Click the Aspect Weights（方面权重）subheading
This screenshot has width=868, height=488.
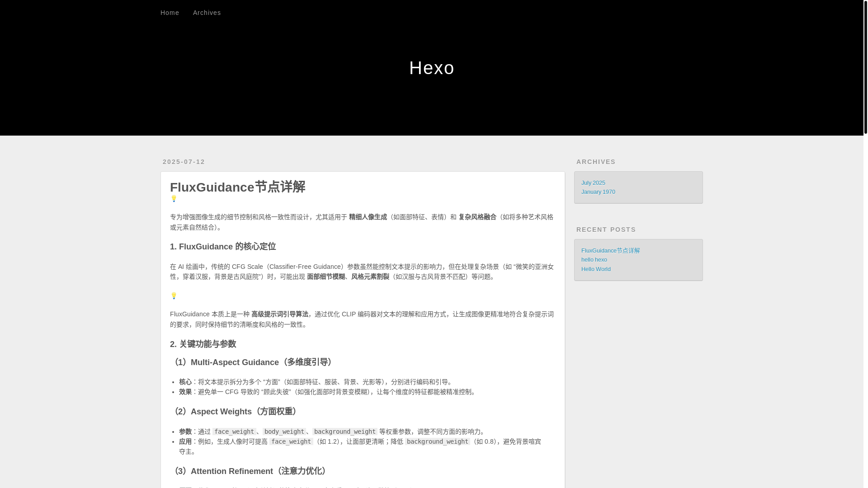click(236, 412)
